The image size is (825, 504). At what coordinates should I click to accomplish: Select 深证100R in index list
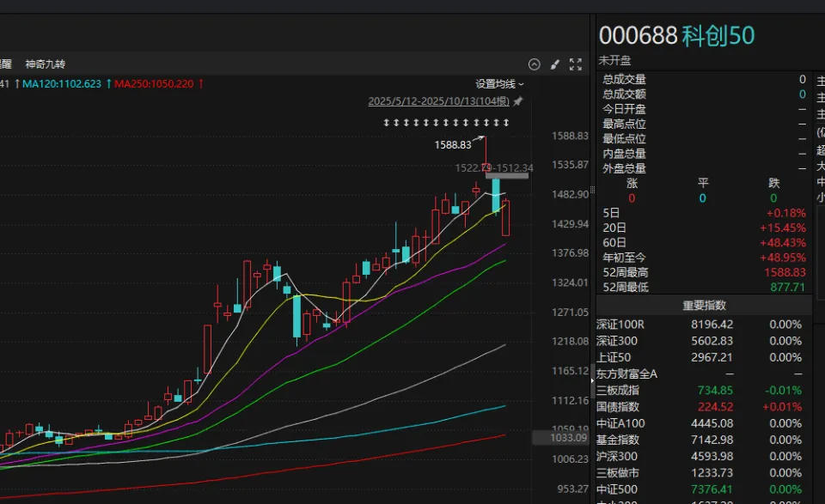click(620, 325)
